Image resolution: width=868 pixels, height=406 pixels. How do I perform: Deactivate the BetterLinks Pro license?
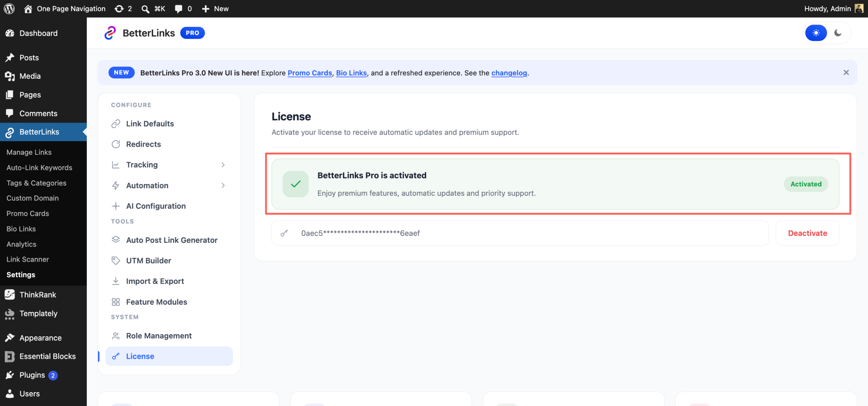tap(807, 233)
